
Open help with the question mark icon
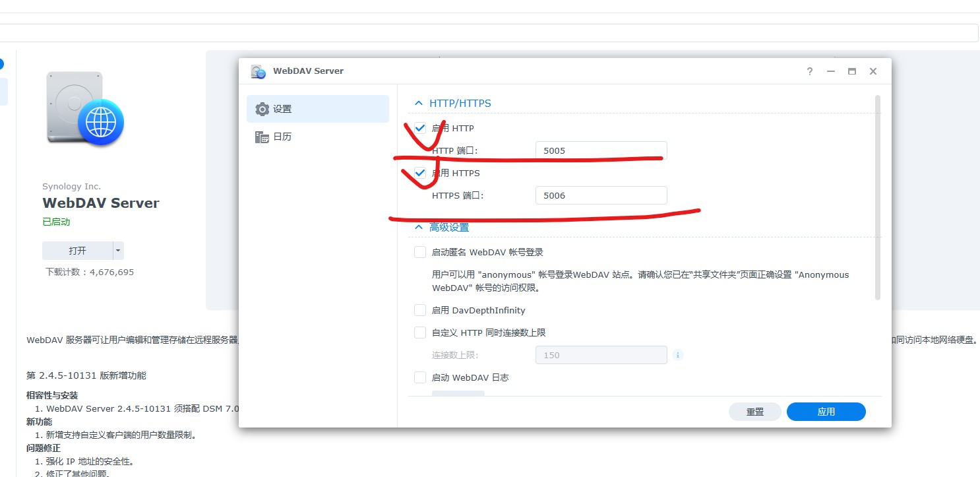(x=810, y=71)
